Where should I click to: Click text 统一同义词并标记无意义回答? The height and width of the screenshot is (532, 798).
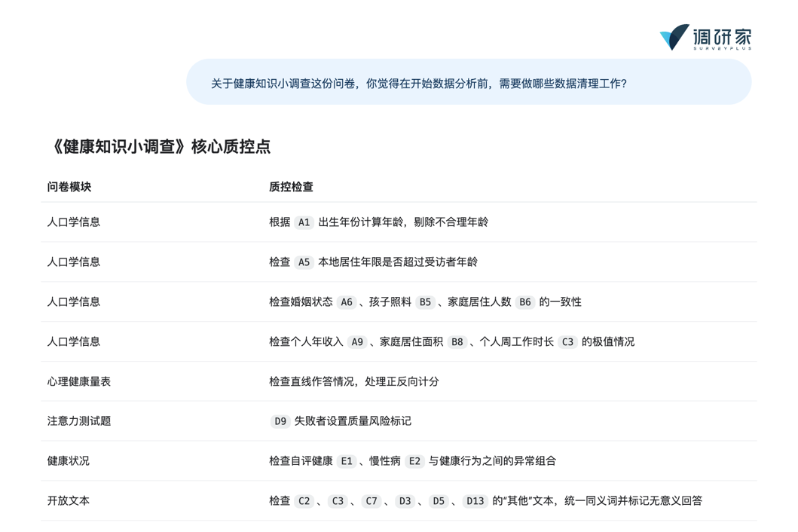pos(634,501)
